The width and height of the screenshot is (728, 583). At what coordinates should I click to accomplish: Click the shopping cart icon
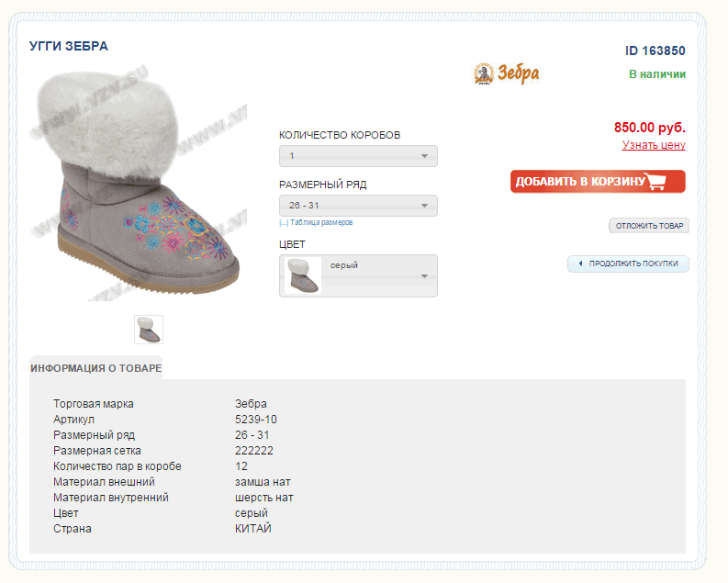[x=656, y=181]
